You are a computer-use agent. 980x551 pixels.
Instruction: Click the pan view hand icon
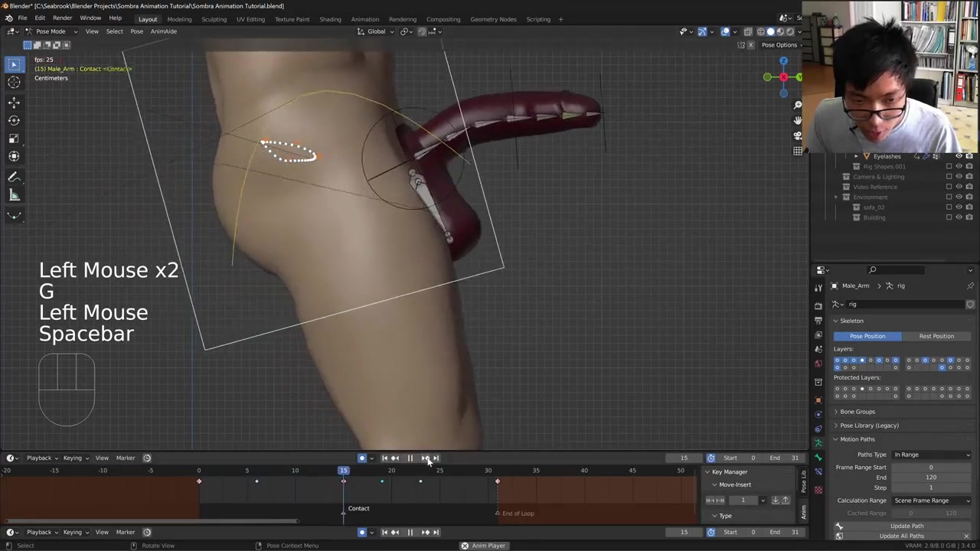pos(797,120)
